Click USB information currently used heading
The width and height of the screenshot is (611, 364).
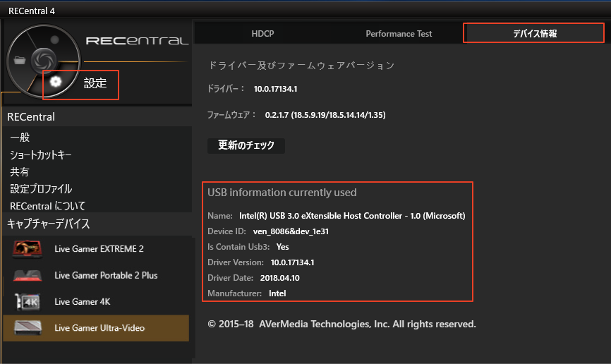(x=282, y=193)
